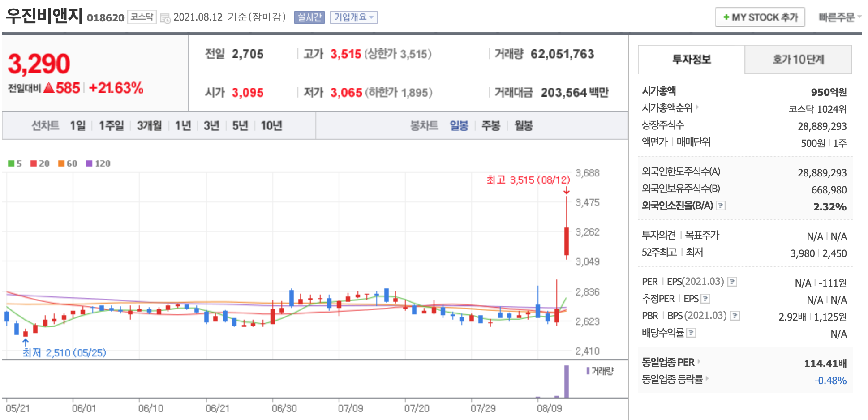Image resolution: width=868 pixels, height=420 pixels.
Task: Select the 3개월 line chart period
Action: (149, 126)
